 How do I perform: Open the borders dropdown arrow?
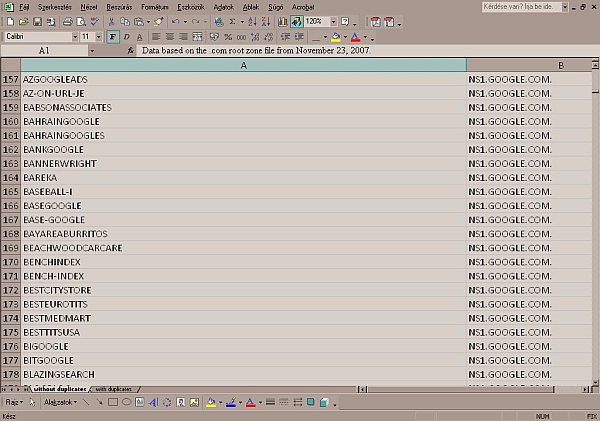325,37
